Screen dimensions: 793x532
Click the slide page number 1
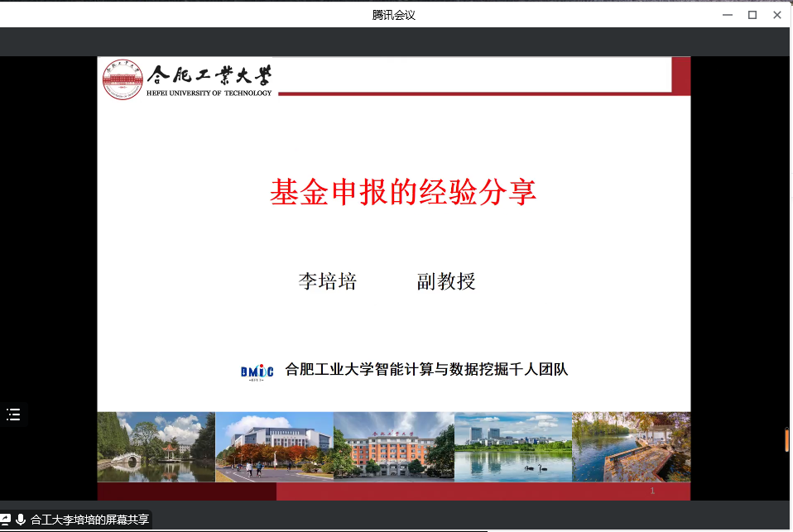tap(652, 491)
